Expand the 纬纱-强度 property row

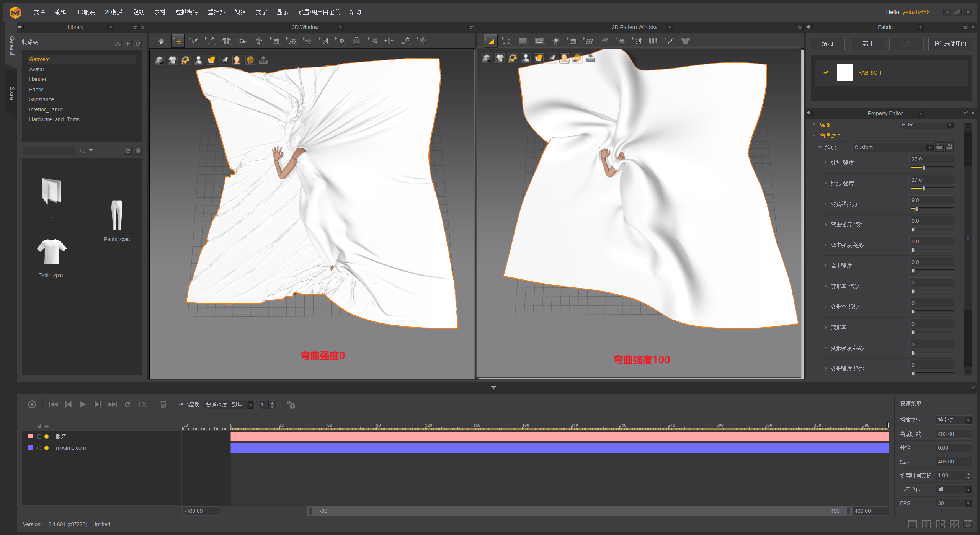point(826,163)
